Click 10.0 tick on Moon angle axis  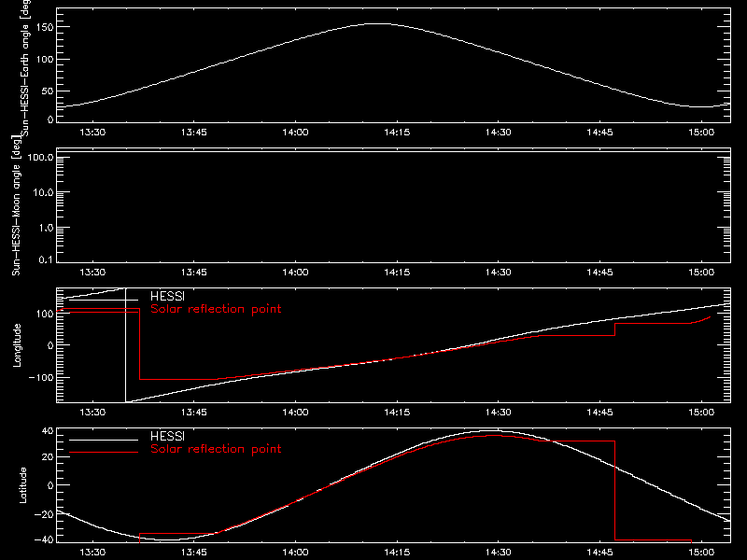coord(43,192)
